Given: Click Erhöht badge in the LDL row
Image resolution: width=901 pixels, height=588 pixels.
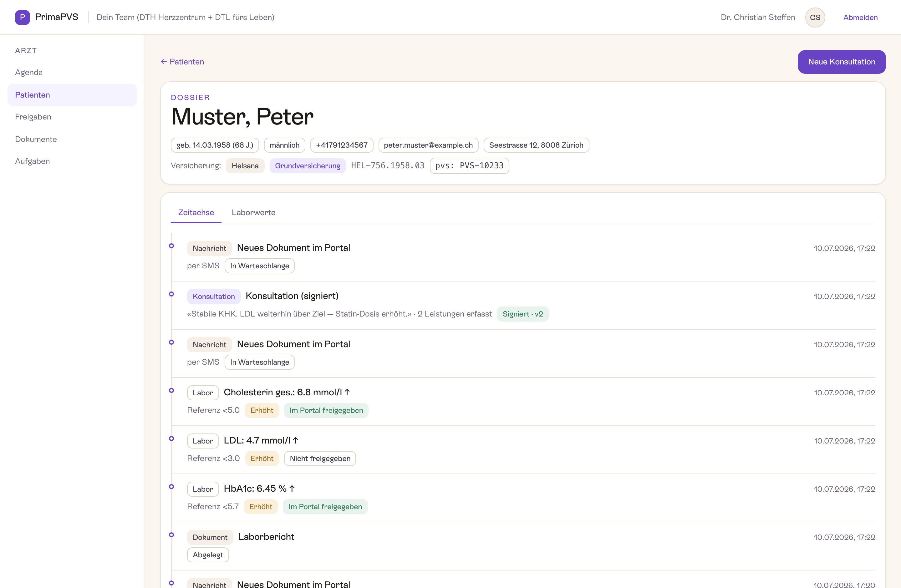Looking at the screenshot, I should [262, 458].
